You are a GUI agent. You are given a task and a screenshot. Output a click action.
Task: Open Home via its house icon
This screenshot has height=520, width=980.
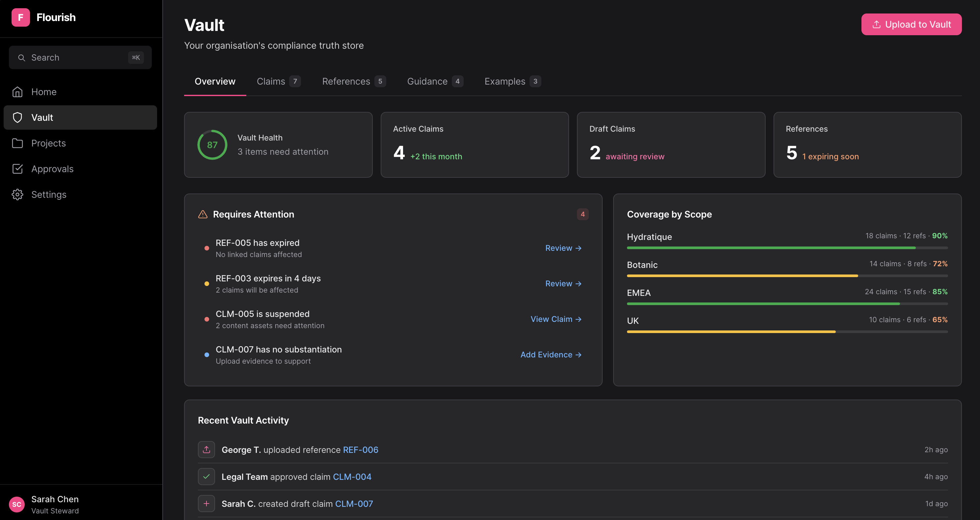pos(17,92)
